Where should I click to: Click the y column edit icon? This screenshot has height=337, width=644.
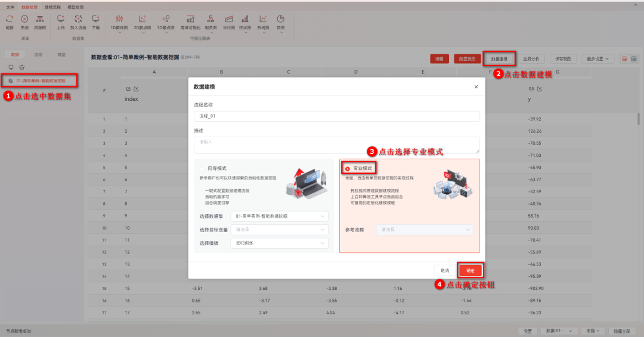[x=540, y=89]
